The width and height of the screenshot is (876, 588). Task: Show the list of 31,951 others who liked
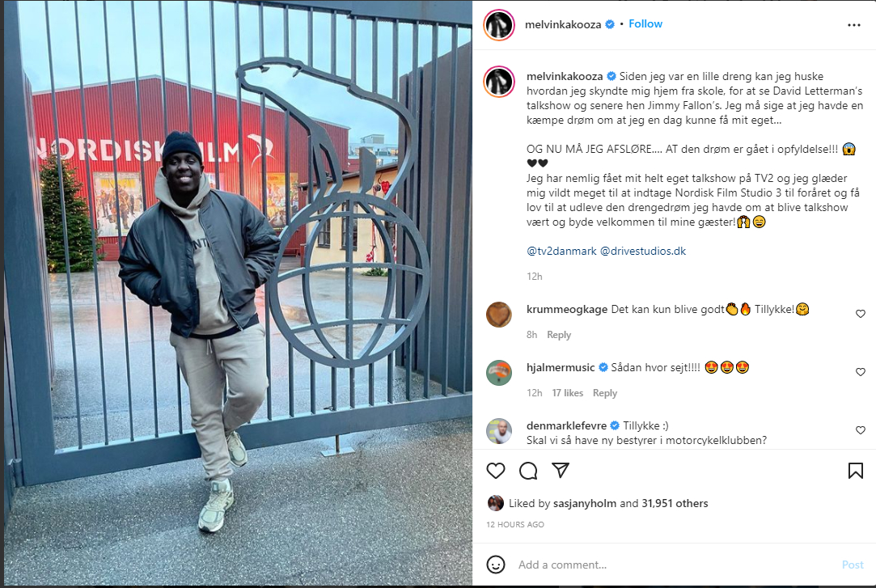pyautogui.click(x=675, y=503)
